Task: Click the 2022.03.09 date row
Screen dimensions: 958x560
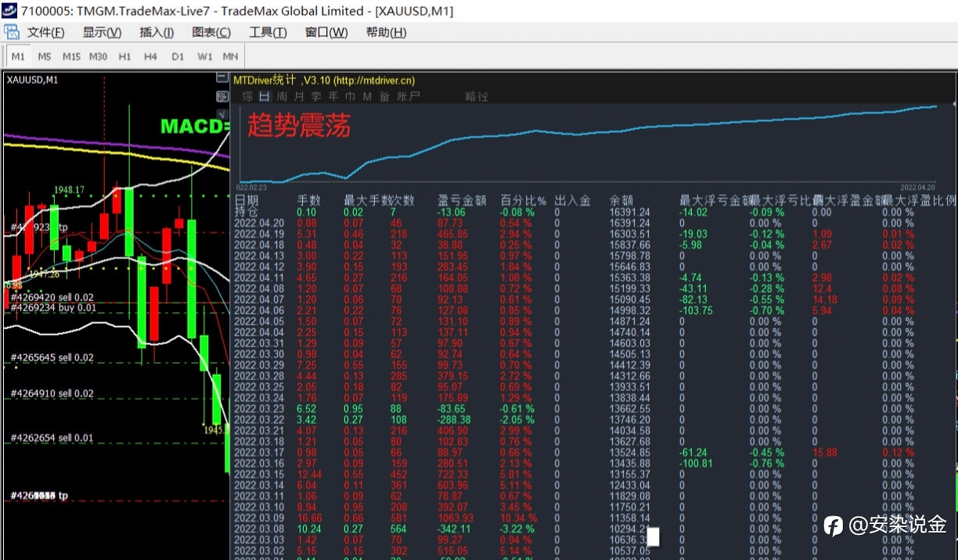Action: click(x=259, y=519)
